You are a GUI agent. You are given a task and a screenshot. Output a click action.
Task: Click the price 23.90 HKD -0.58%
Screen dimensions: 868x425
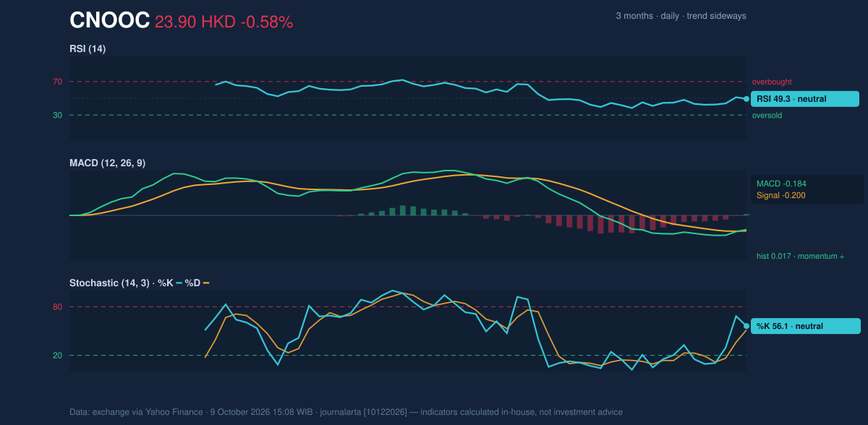coord(224,22)
